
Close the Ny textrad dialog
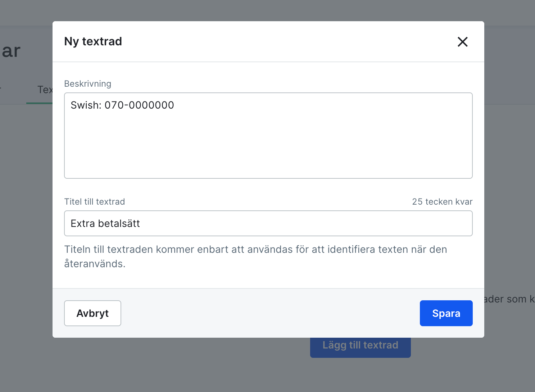click(462, 42)
